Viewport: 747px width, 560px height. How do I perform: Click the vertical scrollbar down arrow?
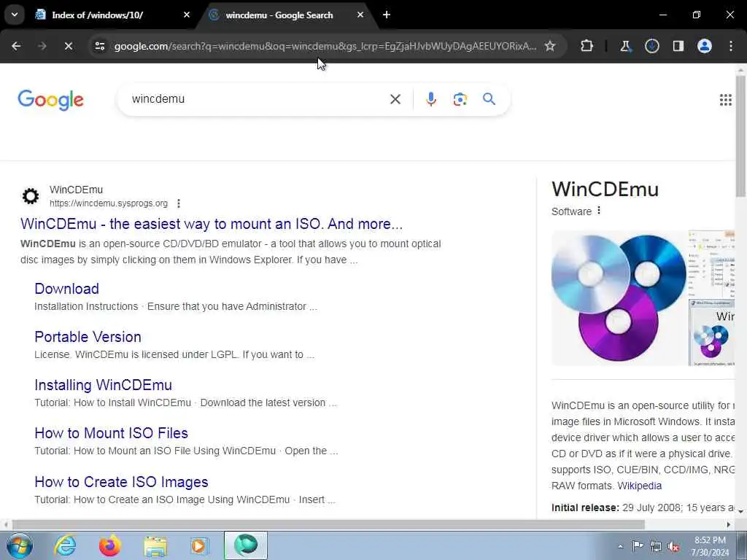741,512
